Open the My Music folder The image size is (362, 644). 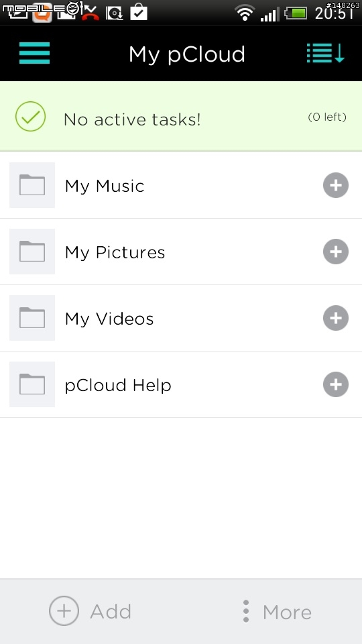(181, 185)
